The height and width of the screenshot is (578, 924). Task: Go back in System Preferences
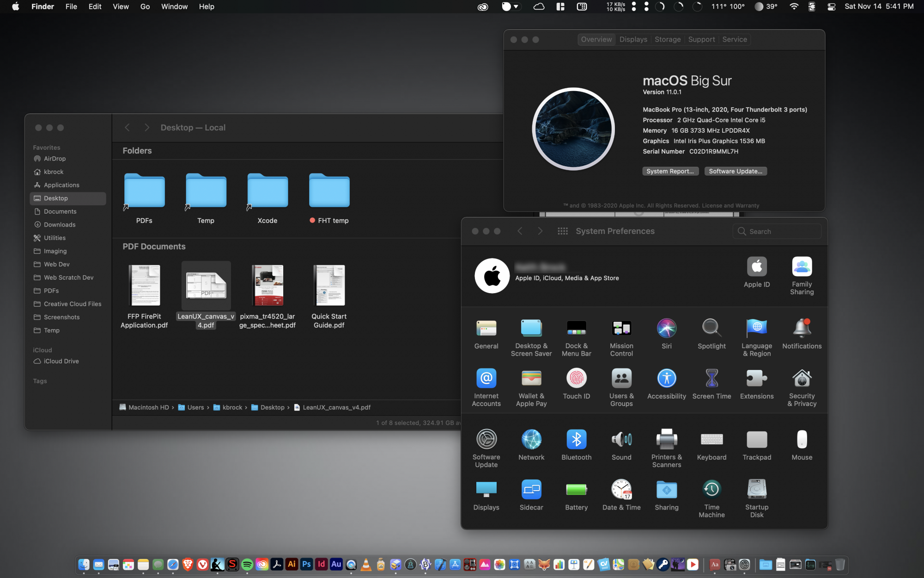coord(520,231)
